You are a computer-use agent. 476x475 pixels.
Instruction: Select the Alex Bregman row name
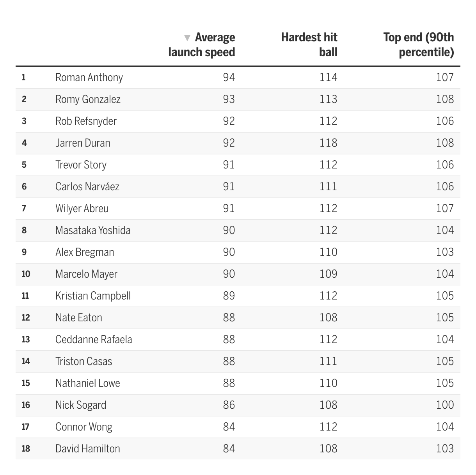tap(85, 252)
